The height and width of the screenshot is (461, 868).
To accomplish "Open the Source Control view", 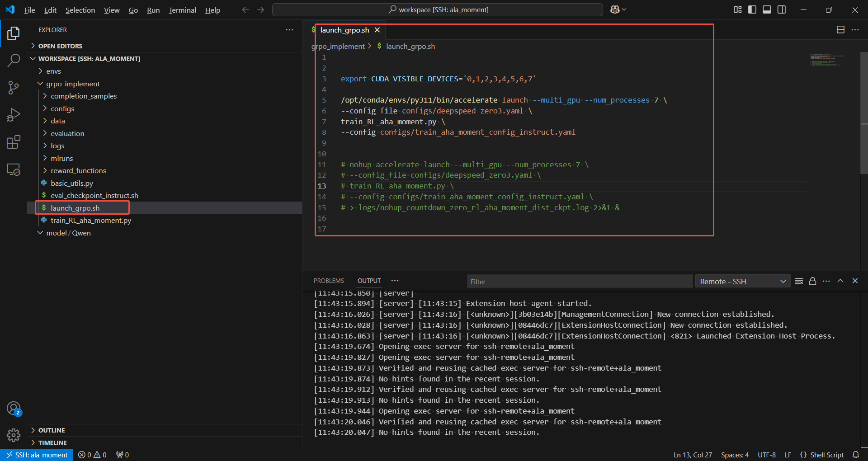I will (14, 88).
